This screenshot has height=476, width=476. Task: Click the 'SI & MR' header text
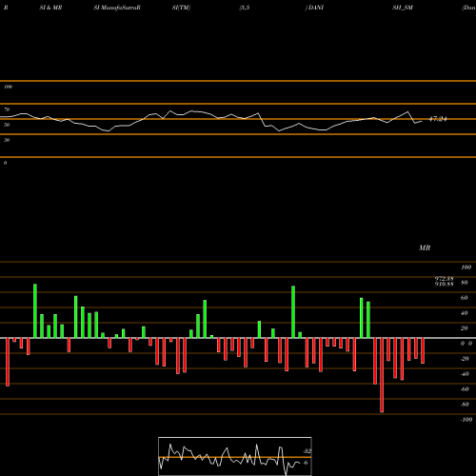[50, 8]
